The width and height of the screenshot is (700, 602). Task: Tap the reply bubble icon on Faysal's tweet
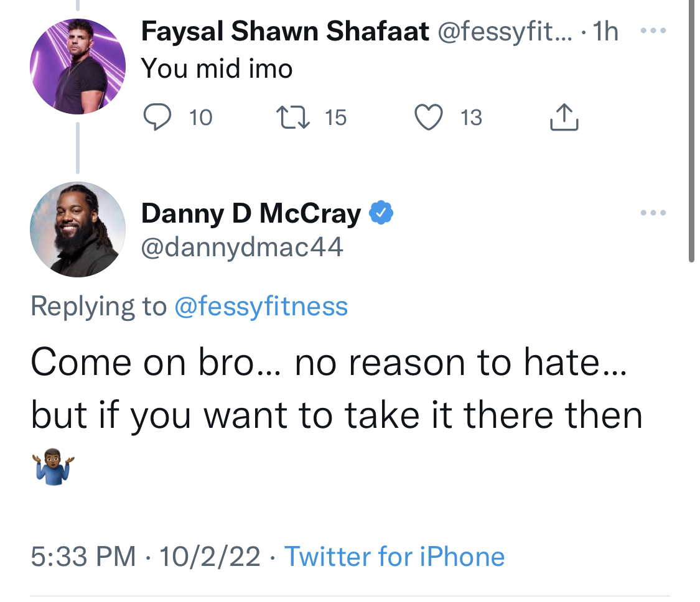pyautogui.click(x=157, y=117)
